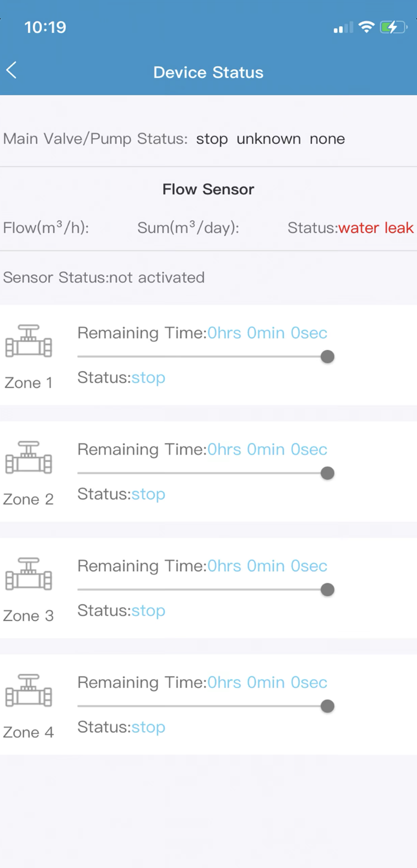Image resolution: width=417 pixels, height=868 pixels.
Task: Tap the Zone 2 valve icon
Action: click(29, 457)
